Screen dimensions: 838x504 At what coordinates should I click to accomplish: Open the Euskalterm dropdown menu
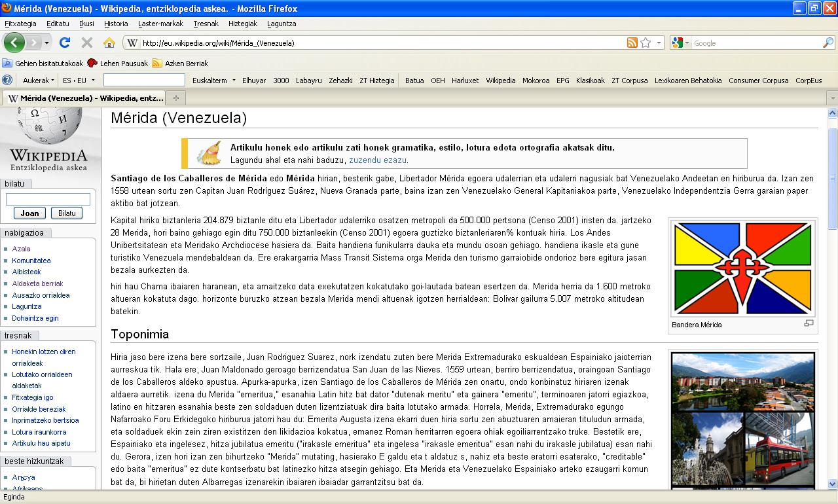click(x=213, y=81)
